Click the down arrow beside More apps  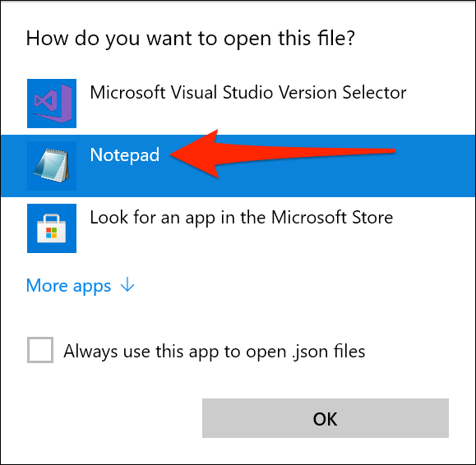tap(127, 285)
